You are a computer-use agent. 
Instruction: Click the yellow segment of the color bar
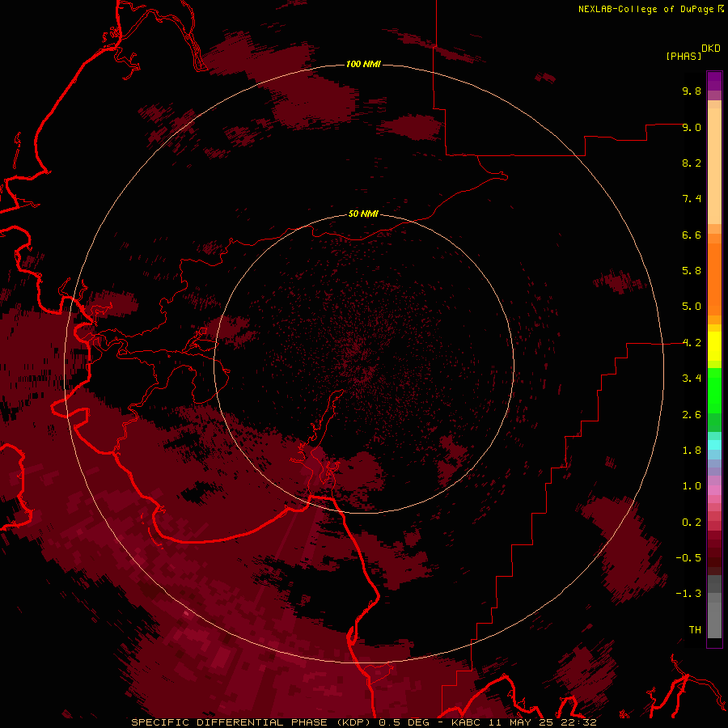714,346
